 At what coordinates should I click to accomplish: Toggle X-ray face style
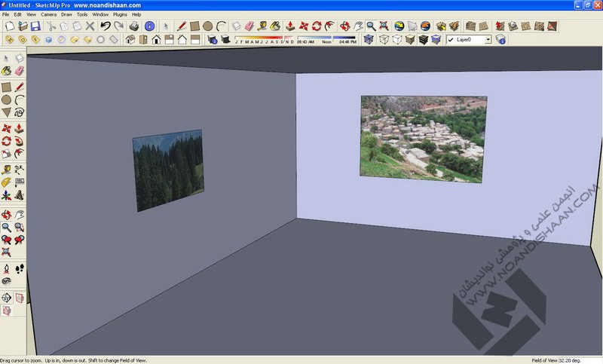pos(368,39)
